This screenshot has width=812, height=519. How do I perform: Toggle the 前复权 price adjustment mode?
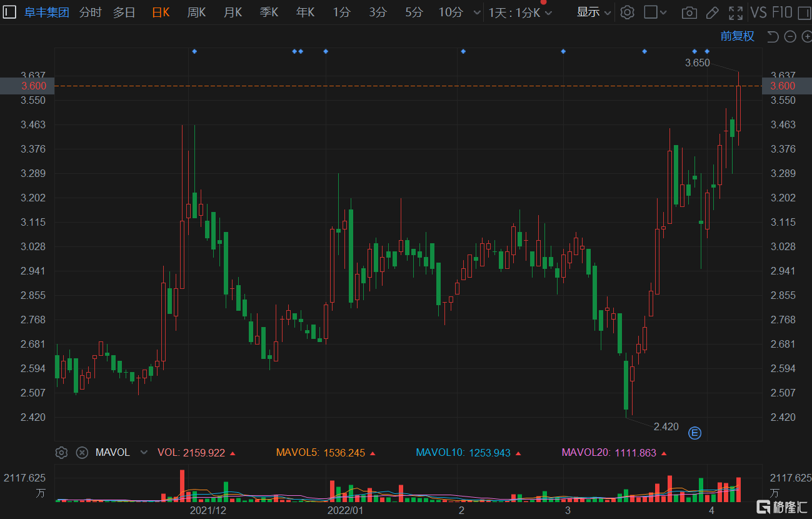tap(737, 36)
